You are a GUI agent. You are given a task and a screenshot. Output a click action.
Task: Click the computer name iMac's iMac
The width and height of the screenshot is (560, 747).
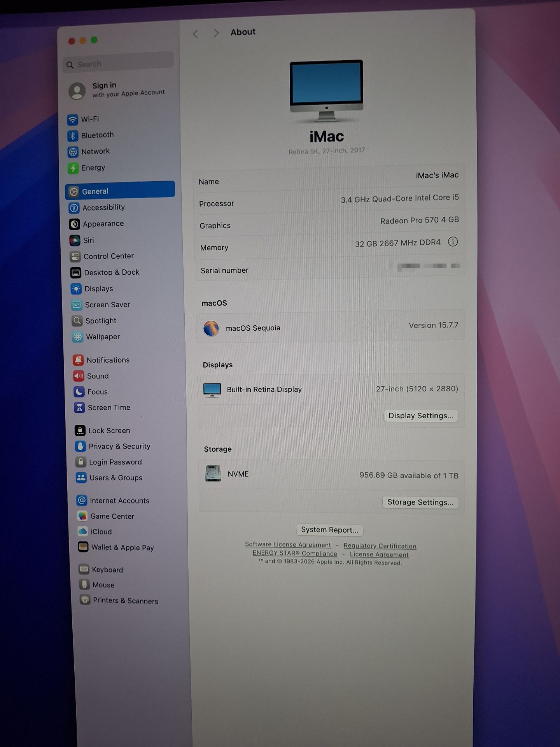coord(437,175)
